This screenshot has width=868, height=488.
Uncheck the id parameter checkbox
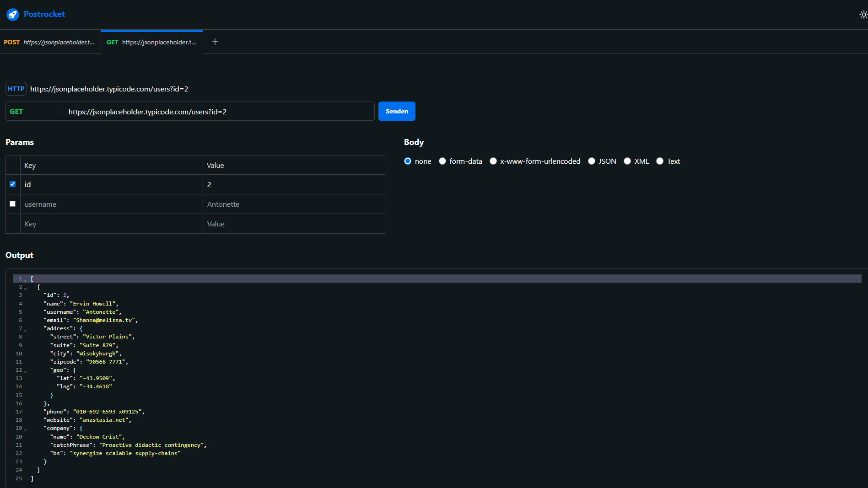click(13, 184)
